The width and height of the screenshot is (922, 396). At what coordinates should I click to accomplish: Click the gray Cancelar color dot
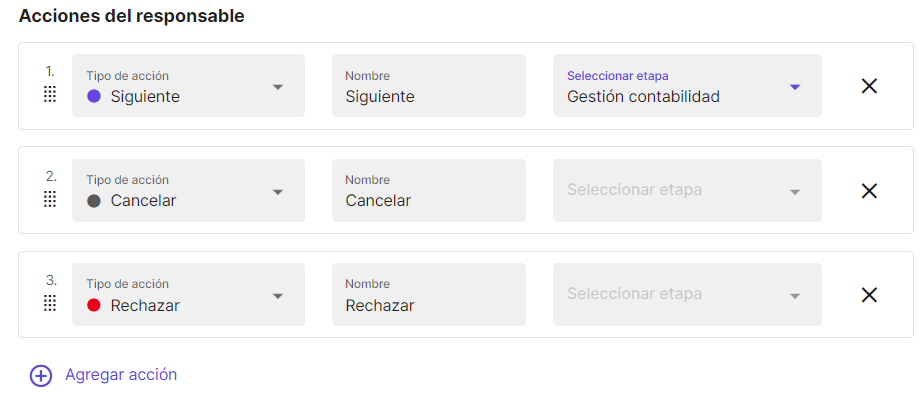93,201
